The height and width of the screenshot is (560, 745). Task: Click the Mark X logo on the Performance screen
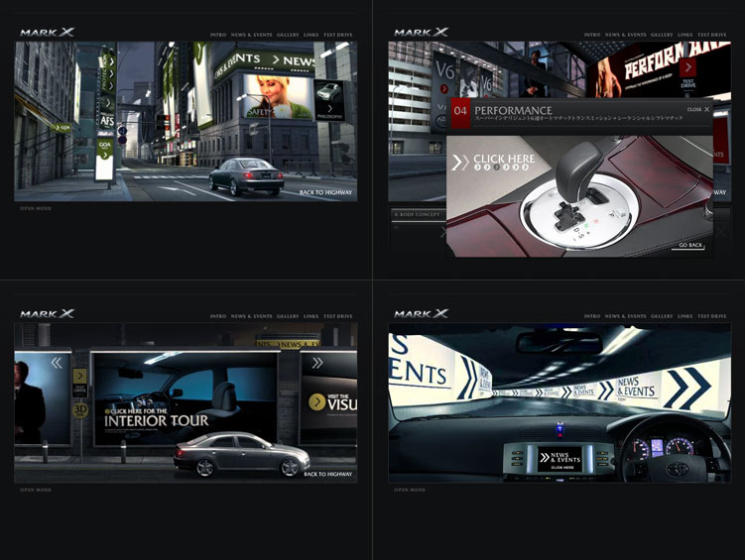(x=421, y=32)
